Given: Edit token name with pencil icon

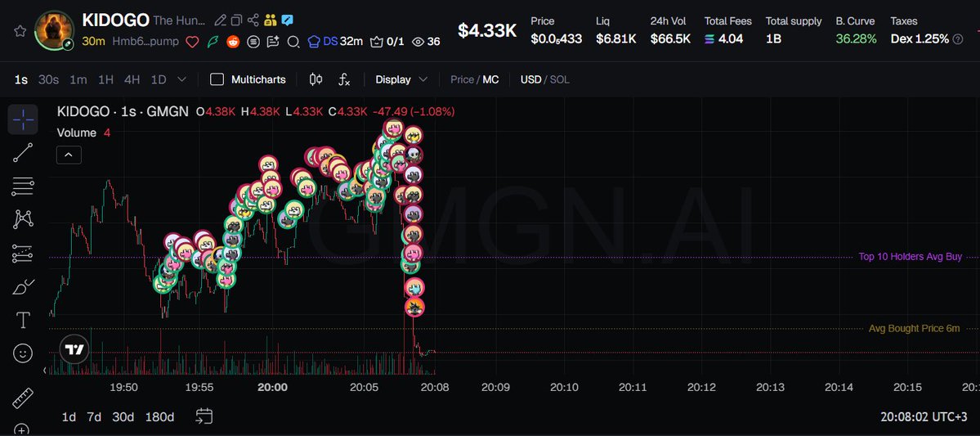Looking at the screenshot, I should pos(220,20).
